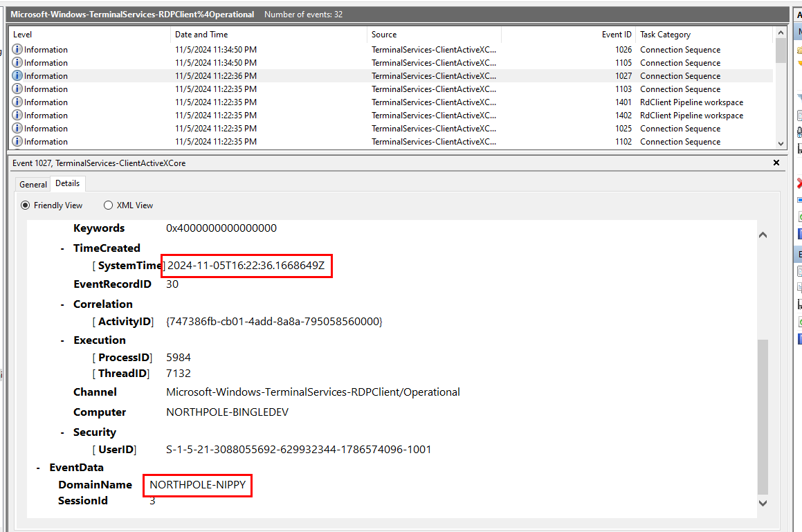Click the ActivityID GUID value
This screenshot has height=532, width=802.
274,322
